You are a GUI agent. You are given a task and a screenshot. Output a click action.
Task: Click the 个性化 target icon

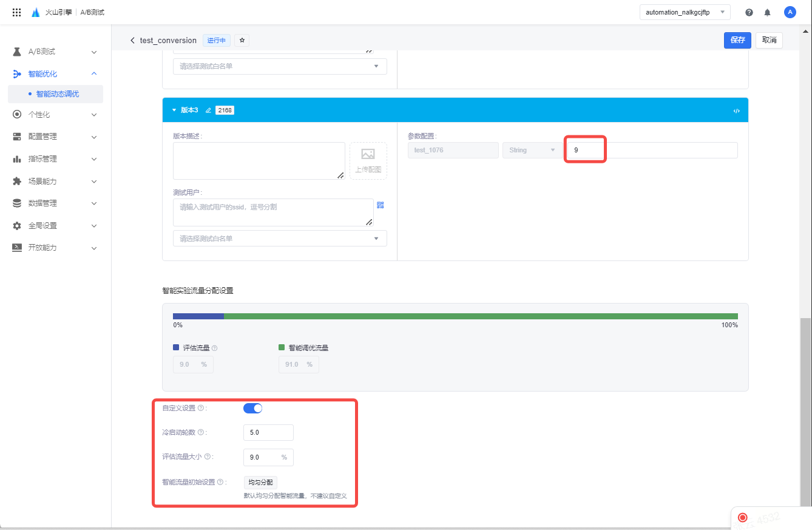click(17, 115)
